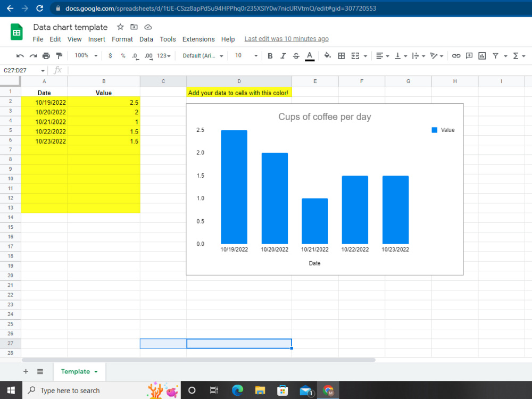This screenshot has width=532, height=399.
Task: Click the Create a filter icon
Action: pyautogui.click(x=495, y=56)
